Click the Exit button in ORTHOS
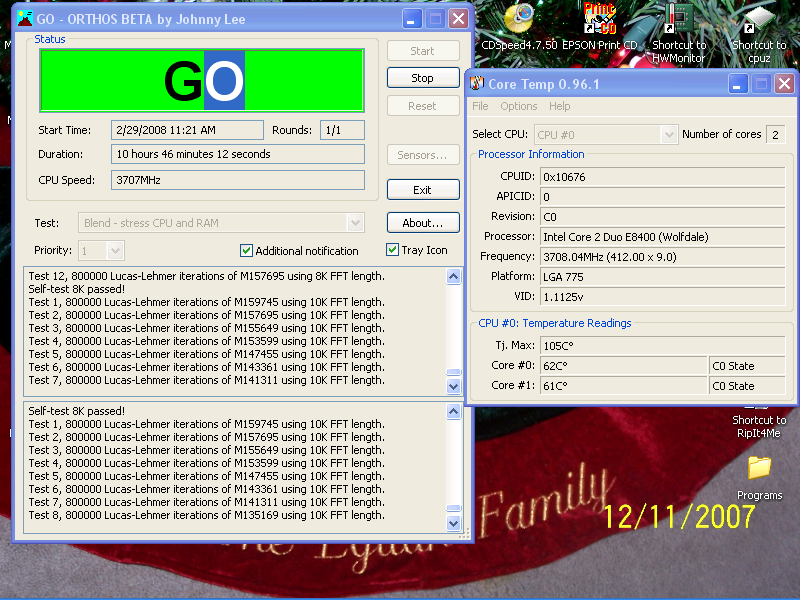 pyautogui.click(x=423, y=190)
